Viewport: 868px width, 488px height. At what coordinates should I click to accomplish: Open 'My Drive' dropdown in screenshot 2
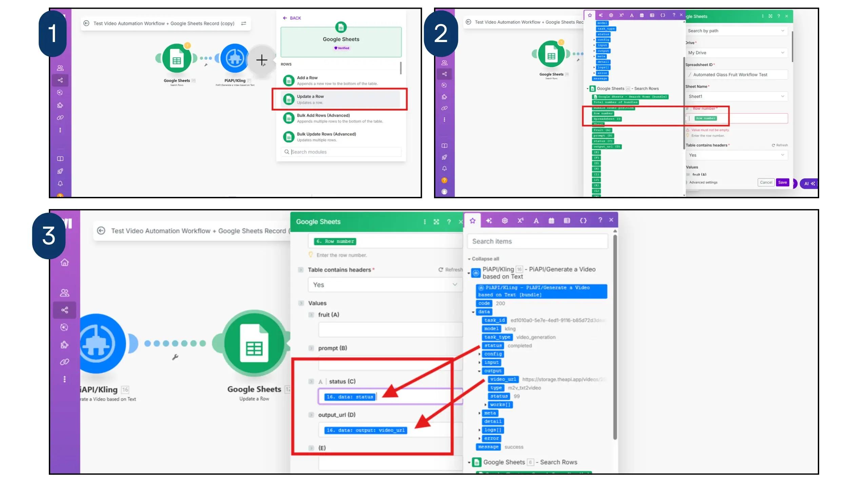736,53
